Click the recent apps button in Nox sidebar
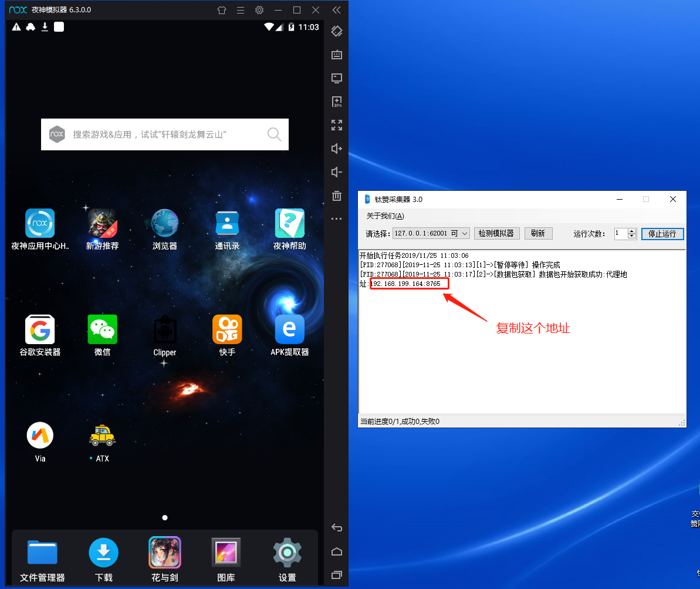This screenshot has height=589, width=700. 337,575
